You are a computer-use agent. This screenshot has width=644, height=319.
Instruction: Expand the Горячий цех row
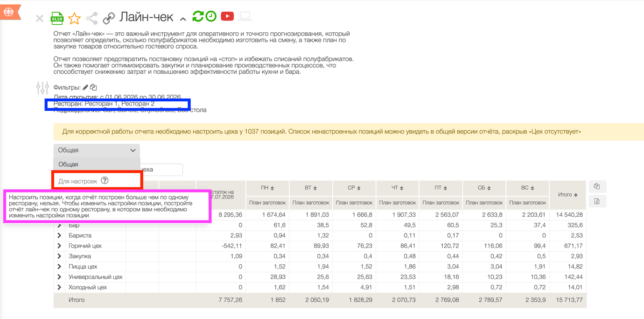(60, 246)
